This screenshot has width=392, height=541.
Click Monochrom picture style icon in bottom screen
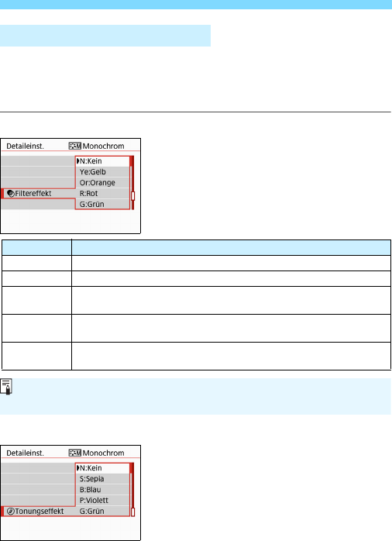pyautogui.click(x=75, y=453)
